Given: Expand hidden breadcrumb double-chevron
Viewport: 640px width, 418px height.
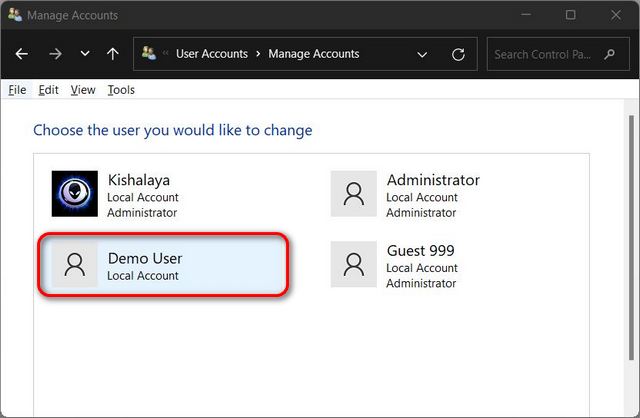Looking at the screenshot, I should coord(165,53).
